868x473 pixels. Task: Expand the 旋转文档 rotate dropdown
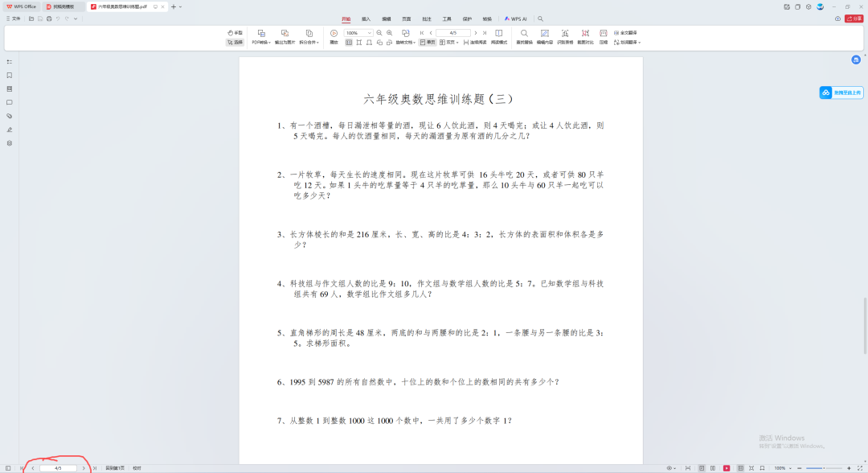point(414,42)
